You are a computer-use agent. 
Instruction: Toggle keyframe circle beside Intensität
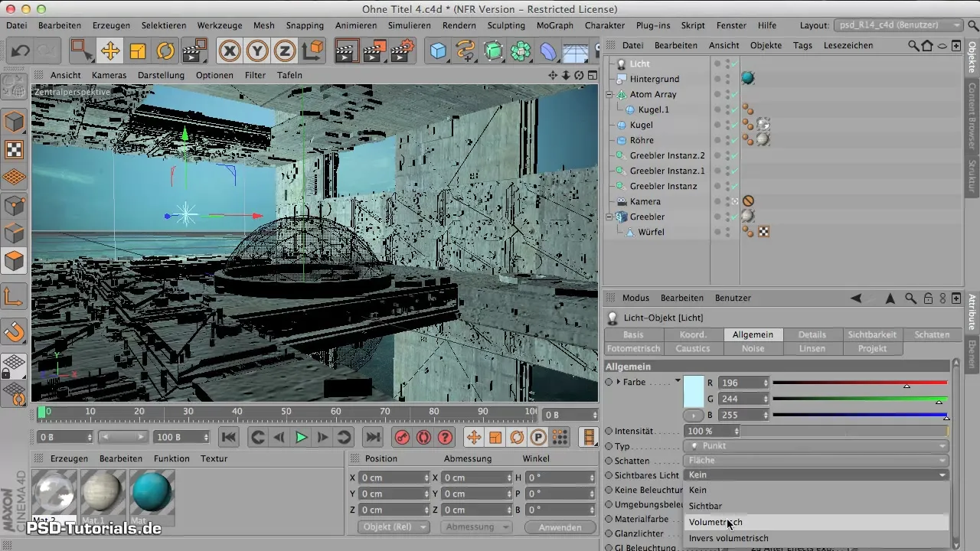[609, 431]
